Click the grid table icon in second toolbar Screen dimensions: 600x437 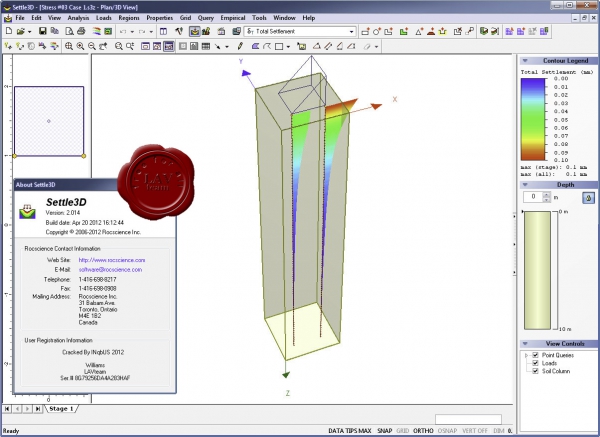206,46
